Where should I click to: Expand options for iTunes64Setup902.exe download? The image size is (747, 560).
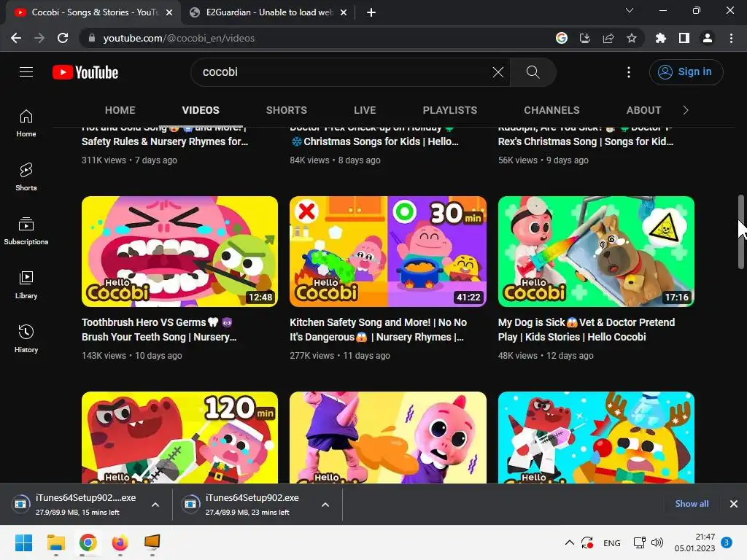click(325, 505)
